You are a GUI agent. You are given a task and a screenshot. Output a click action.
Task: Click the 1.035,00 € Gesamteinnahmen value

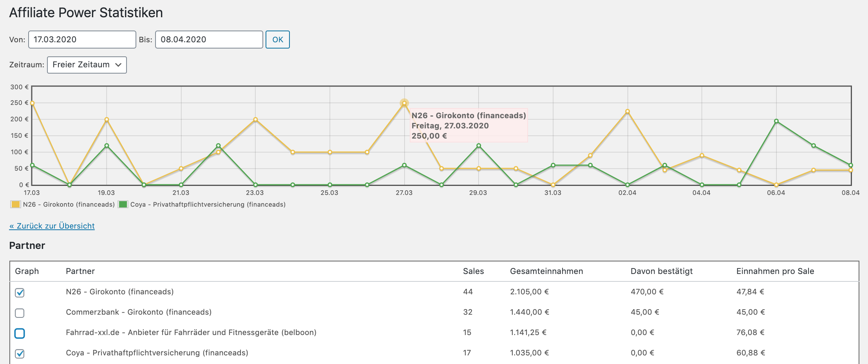click(530, 353)
